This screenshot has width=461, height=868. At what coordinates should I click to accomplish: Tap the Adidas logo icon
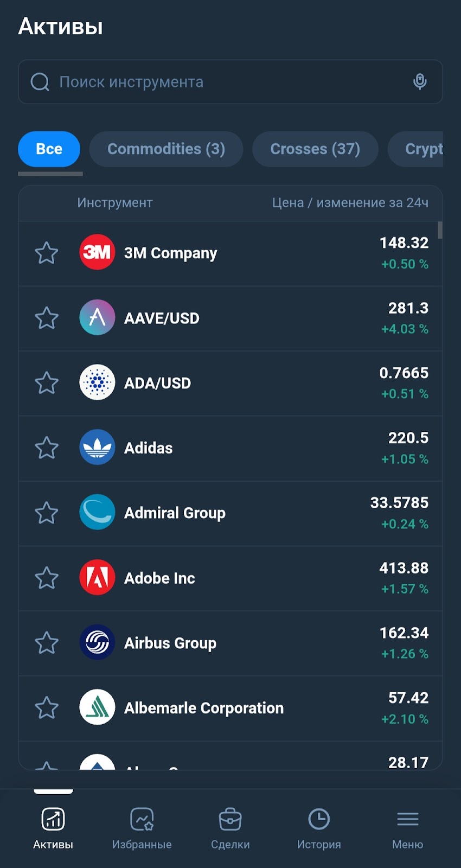(97, 448)
